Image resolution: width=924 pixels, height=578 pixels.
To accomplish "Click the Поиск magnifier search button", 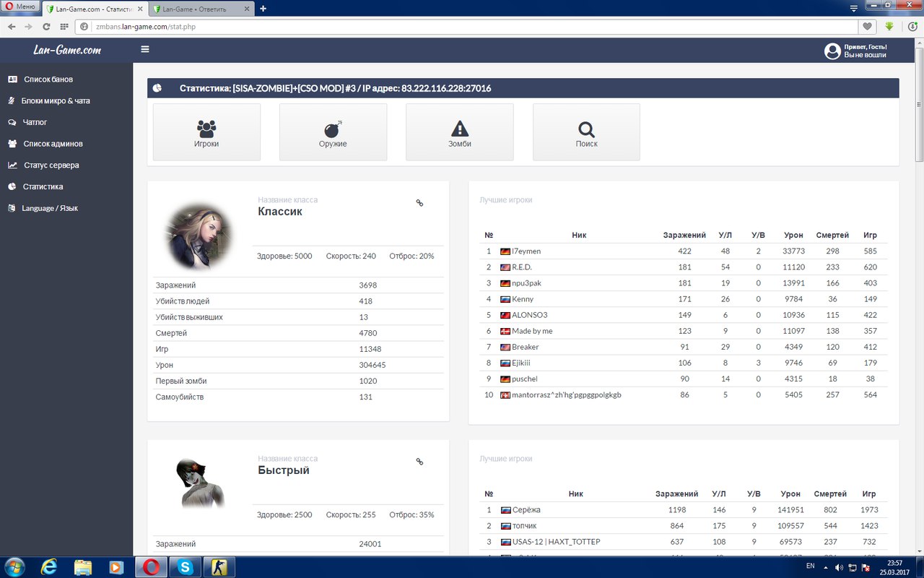I will [586, 132].
